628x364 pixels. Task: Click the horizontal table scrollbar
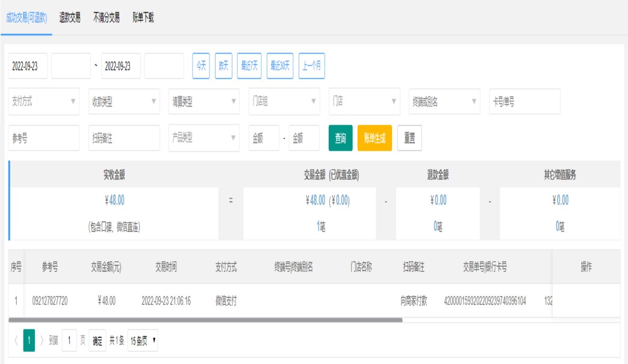pyautogui.click(x=205, y=320)
